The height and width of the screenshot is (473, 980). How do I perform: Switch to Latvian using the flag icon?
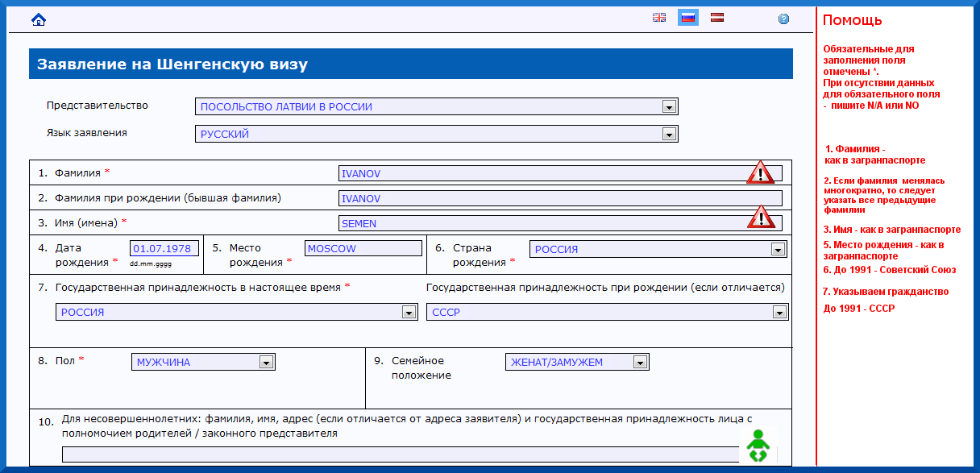point(716,17)
